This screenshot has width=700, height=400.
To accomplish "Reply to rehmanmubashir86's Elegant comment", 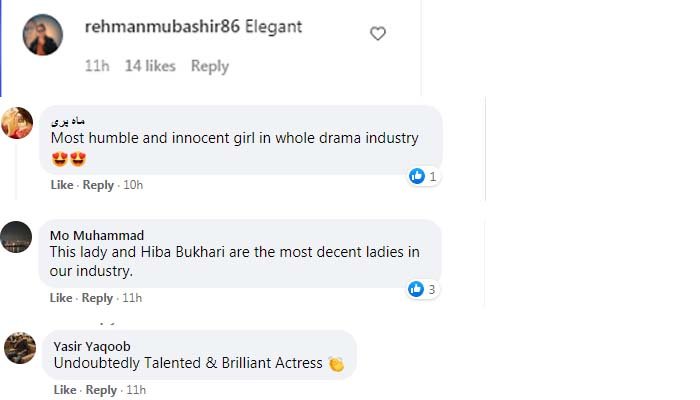I will [210, 66].
